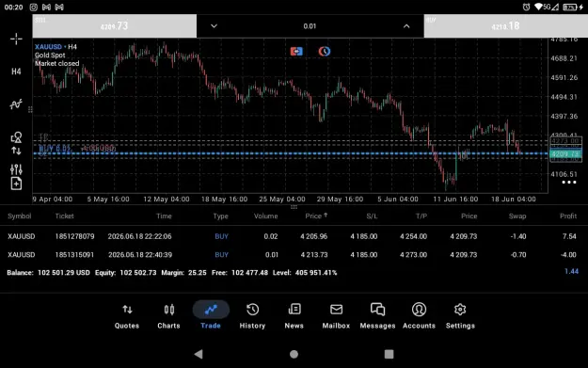Tap the new order document icon

click(x=16, y=184)
